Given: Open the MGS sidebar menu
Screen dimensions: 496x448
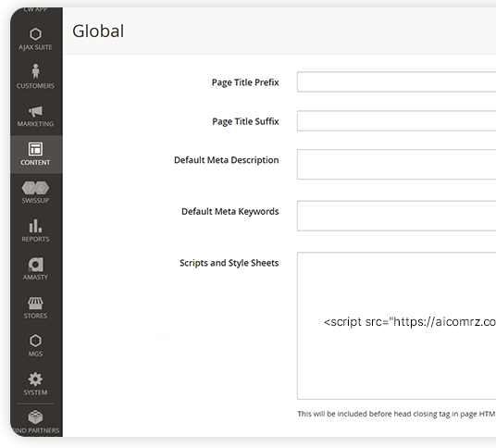Looking at the screenshot, I should coord(36,346).
